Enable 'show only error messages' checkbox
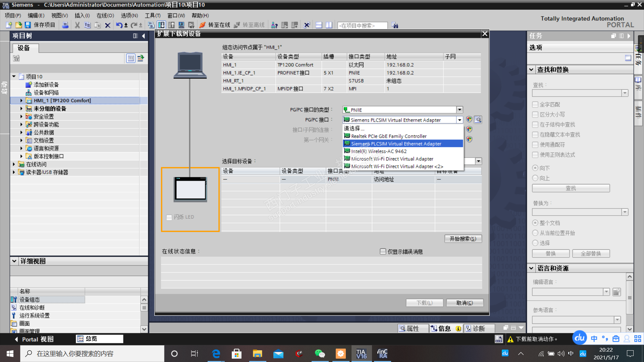 tap(383, 251)
